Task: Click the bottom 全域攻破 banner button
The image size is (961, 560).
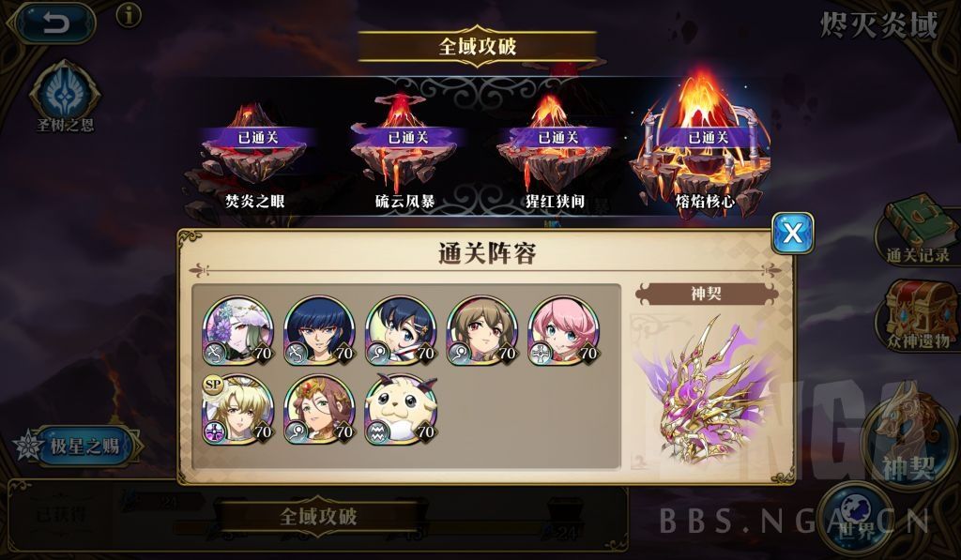Action: pyautogui.click(x=319, y=516)
